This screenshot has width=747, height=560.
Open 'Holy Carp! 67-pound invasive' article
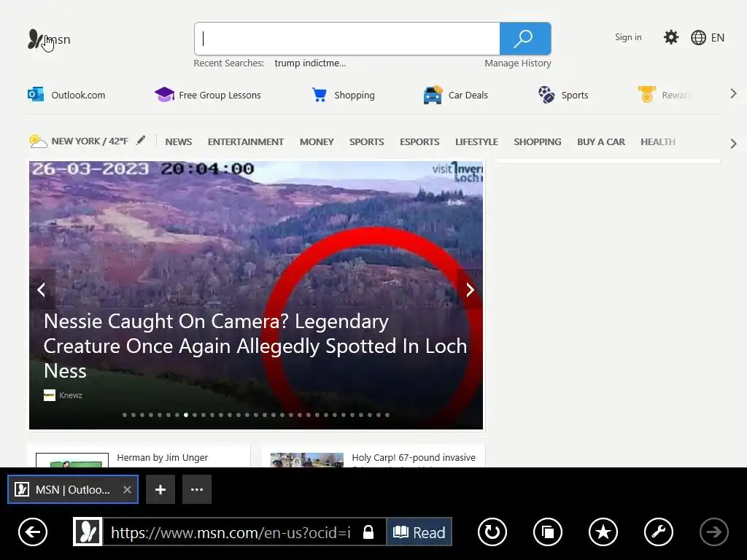point(414,458)
